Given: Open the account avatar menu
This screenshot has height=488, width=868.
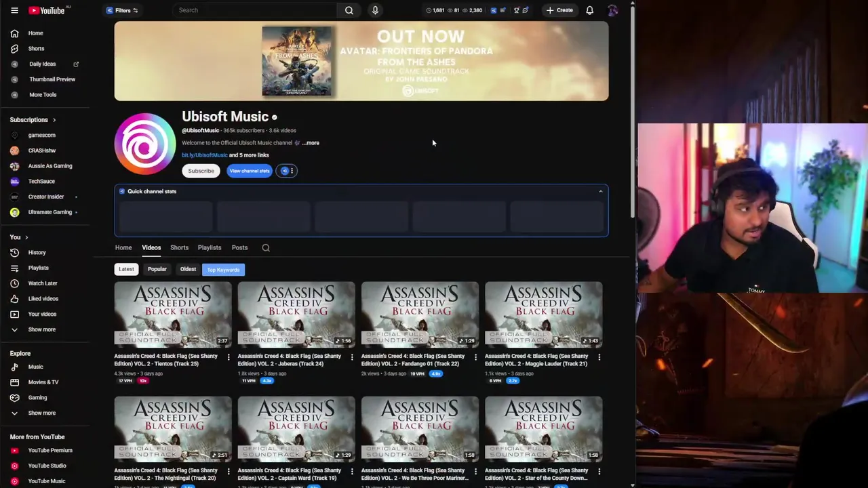Looking at the screenshot, I should (612, 10).
